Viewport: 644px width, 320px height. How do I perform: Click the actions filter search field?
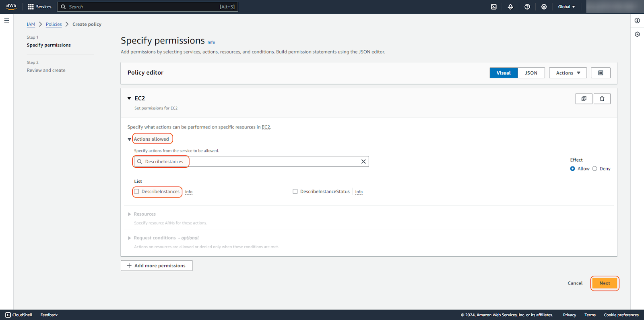tap(250, 162)
